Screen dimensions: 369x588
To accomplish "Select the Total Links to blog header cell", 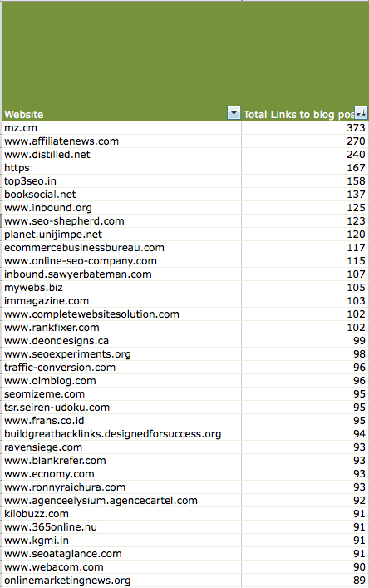I will tap(305, 61).
